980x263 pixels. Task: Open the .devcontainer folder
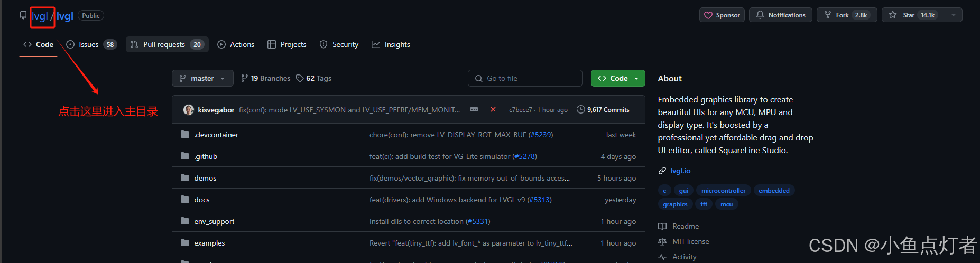tap(216, 135)
